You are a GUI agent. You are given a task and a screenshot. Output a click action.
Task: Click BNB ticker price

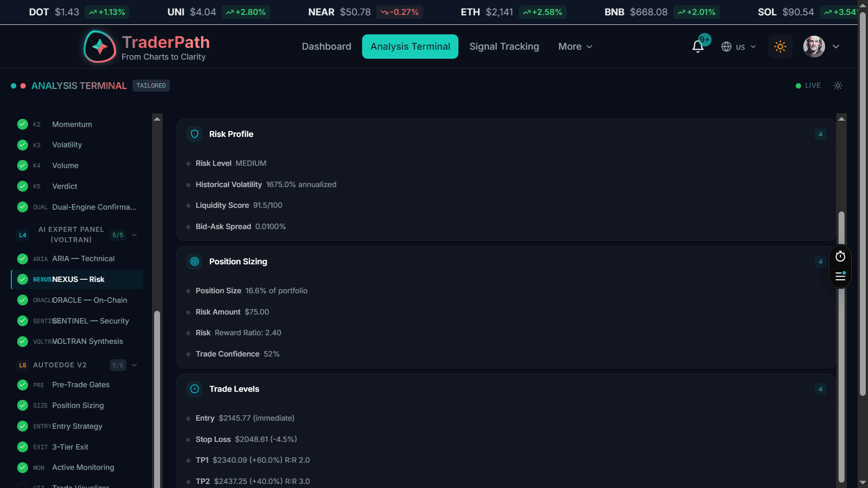[648, 12]
